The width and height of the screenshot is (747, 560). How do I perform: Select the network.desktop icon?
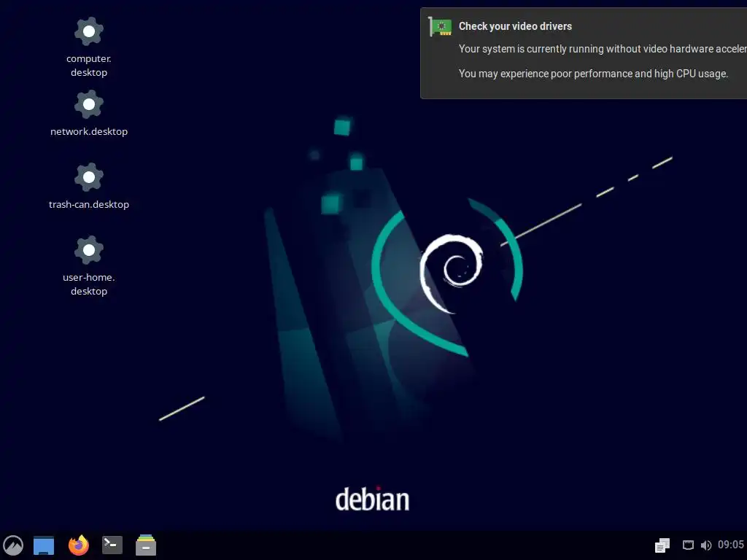click(88, 105)
